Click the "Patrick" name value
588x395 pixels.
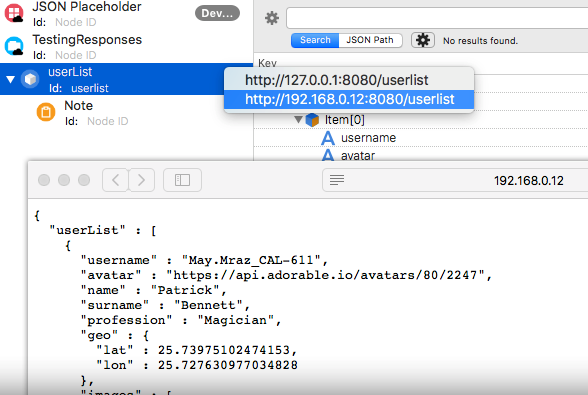point(184,290)
